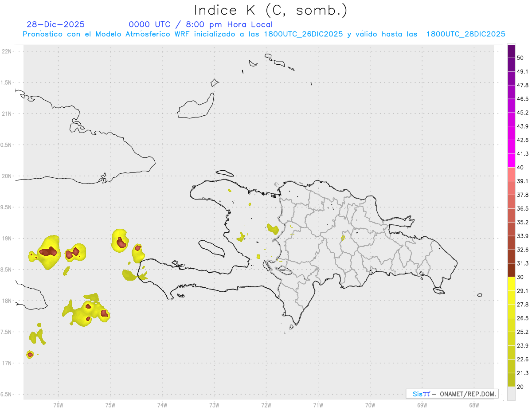Click the '22.6' colorbar label
This screenshot has height=411, width=532.
coord(523,360)
